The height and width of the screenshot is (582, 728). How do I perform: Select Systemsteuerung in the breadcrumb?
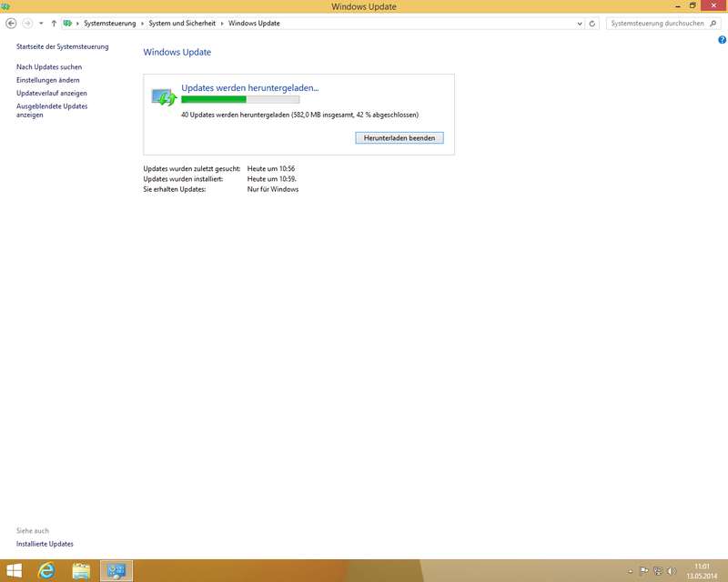click(x=109, y=24)
